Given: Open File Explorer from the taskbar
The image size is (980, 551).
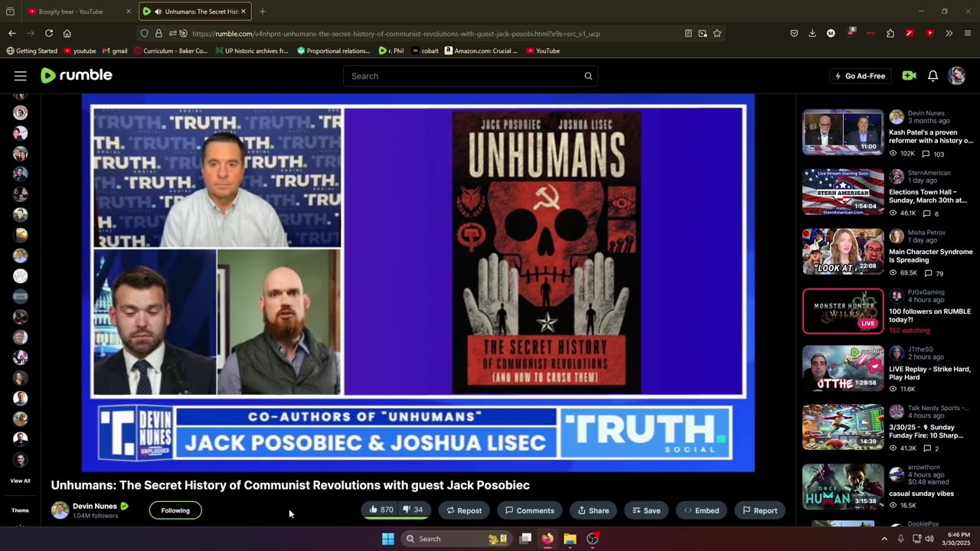Looking at the screenshot, I should tap(570, 539).
